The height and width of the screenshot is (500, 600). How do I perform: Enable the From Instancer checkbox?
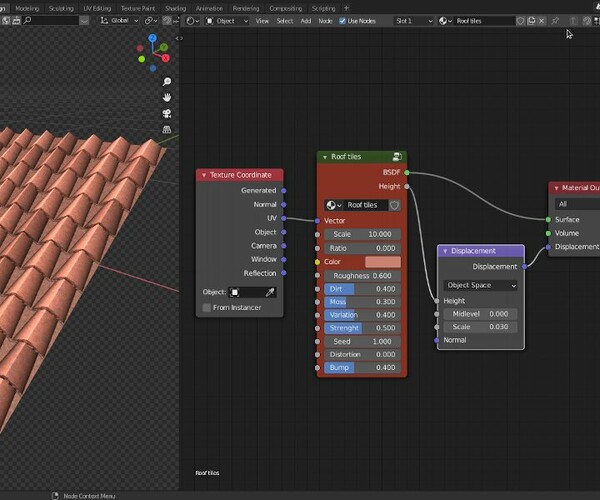click(207, 308)
